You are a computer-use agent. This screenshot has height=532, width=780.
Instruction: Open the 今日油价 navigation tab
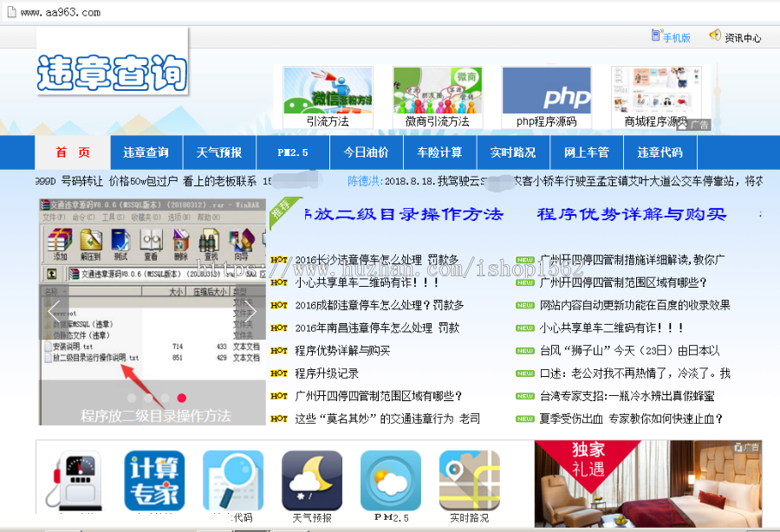pyautogui.click(x=366, y=152)
